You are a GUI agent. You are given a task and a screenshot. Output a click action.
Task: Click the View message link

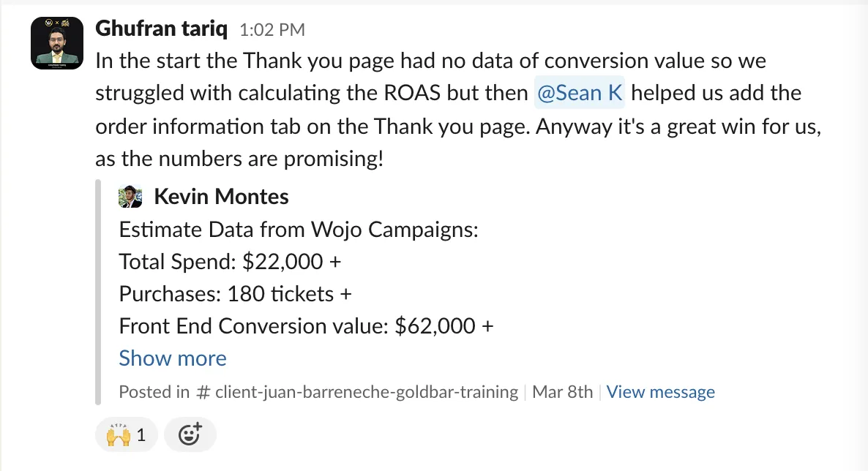coord(660,392)
